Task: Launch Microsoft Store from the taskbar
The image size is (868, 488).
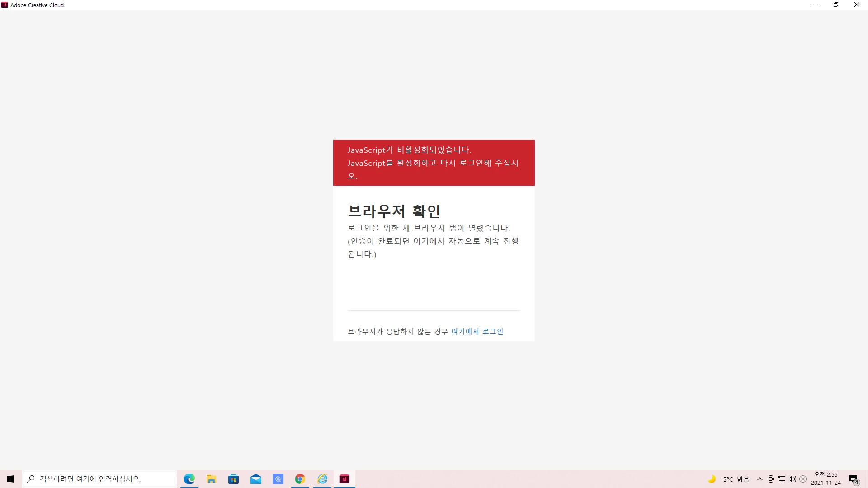Action: [x=233, y=479]
